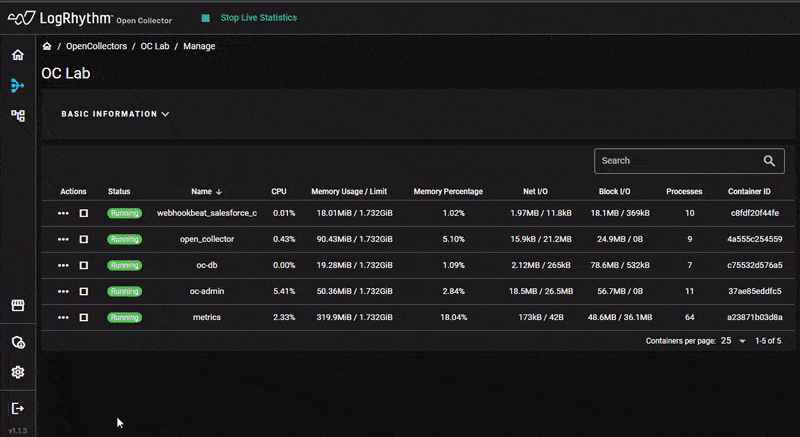Screen dimensions: 800x437
Task: Click Stop Live Statistics
Action: click(x=259, y=18)
